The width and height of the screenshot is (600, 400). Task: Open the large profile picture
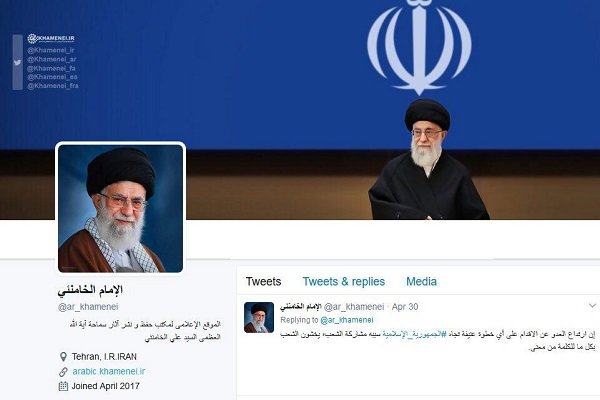tap(121, 209)
